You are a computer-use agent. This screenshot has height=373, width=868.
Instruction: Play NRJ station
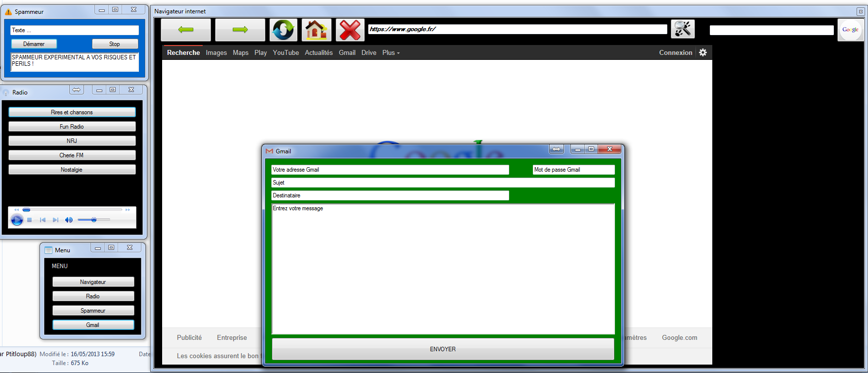click(72, 141)
